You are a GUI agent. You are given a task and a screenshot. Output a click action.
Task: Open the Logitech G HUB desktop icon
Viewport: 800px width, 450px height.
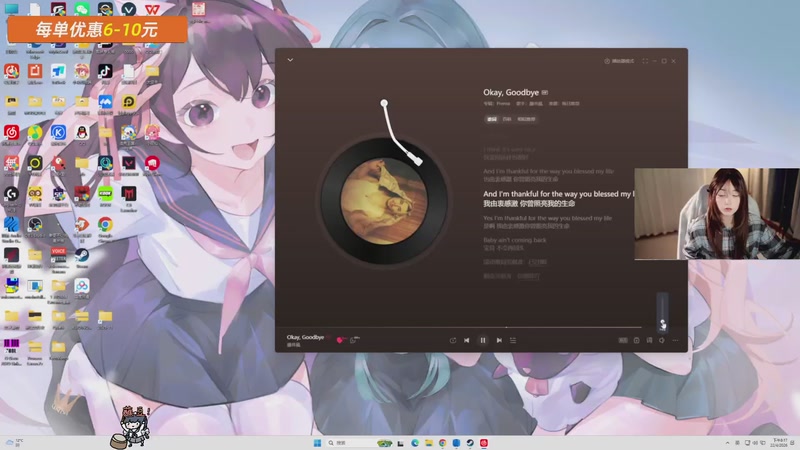pos(11,194)
